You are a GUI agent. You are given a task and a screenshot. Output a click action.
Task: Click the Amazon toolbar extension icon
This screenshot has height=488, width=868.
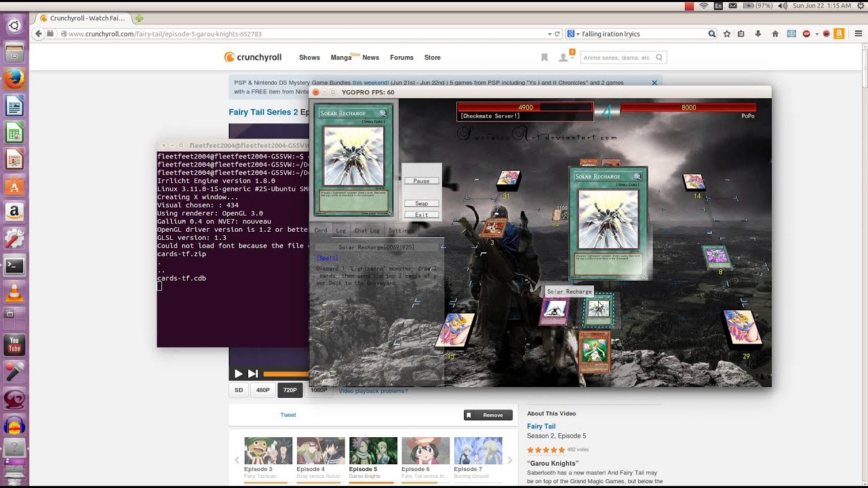click(839, 34)
